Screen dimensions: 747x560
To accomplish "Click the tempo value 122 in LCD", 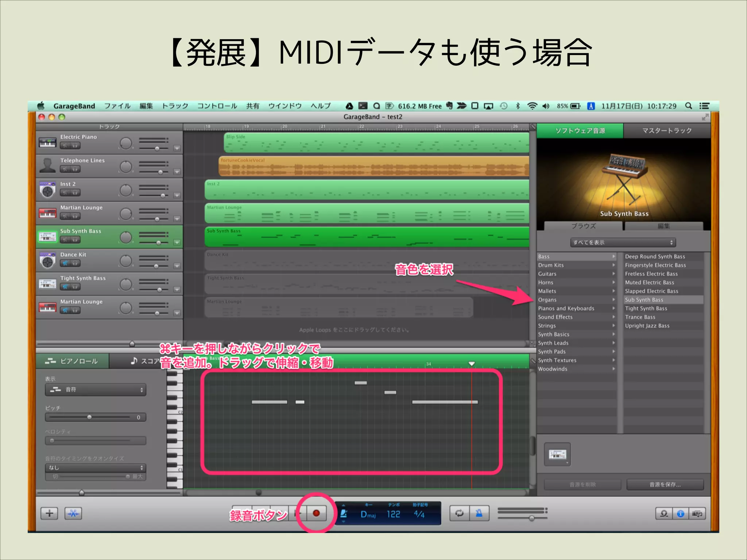I will (x=394, y=514).
